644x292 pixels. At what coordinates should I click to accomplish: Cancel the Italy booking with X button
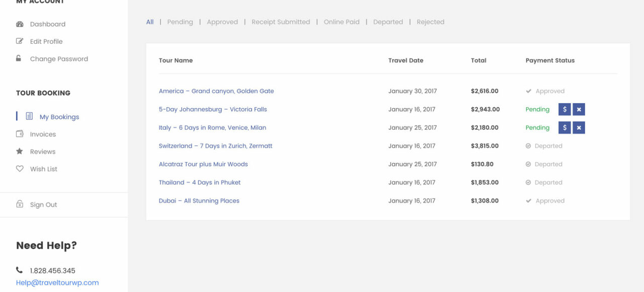tap(579, 128)
